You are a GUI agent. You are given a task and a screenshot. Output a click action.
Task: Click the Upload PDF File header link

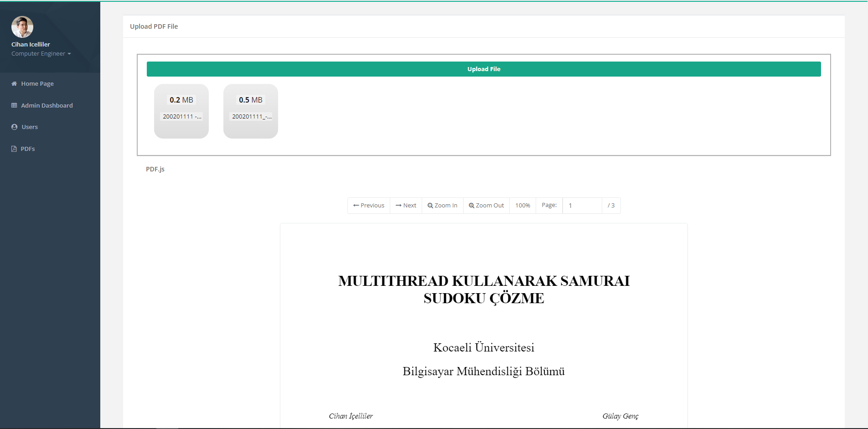tap(154, 26)
